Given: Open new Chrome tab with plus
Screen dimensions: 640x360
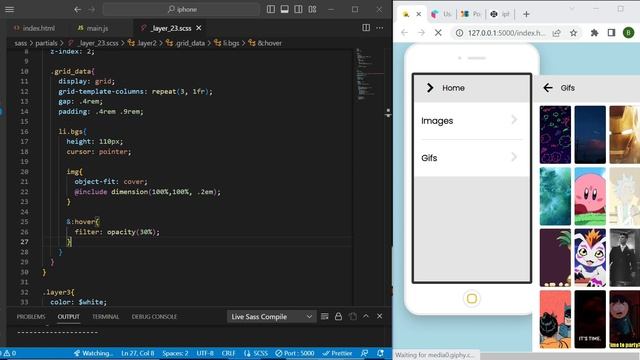Looking at the screenshot, I should 526,14.
